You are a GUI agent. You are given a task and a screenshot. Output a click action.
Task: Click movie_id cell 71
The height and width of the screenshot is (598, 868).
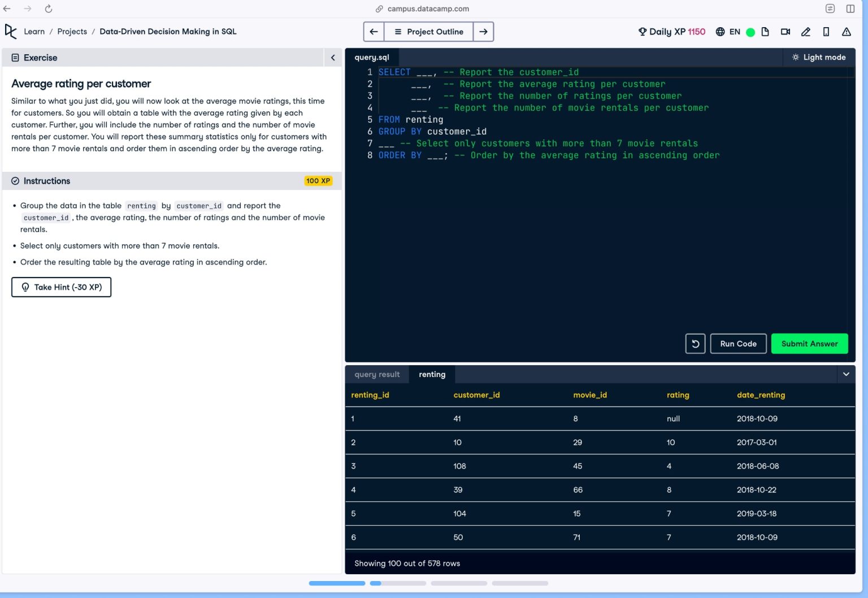coord(576,538)
